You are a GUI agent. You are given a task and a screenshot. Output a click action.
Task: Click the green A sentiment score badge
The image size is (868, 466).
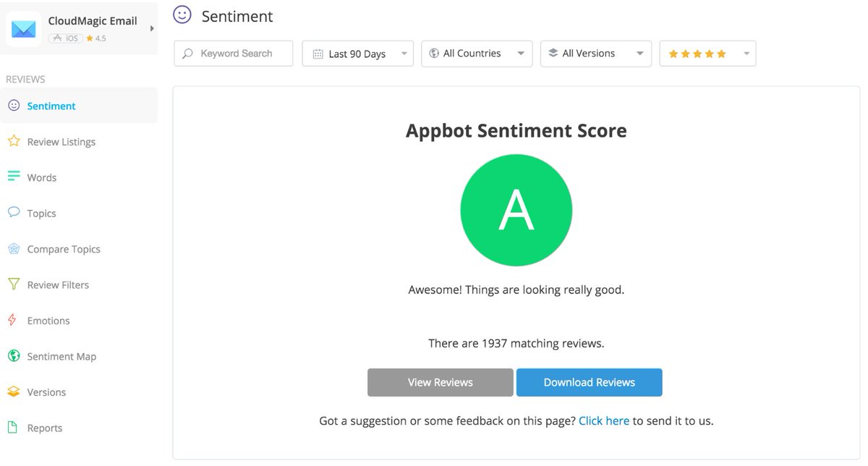(x=516, y=211)
